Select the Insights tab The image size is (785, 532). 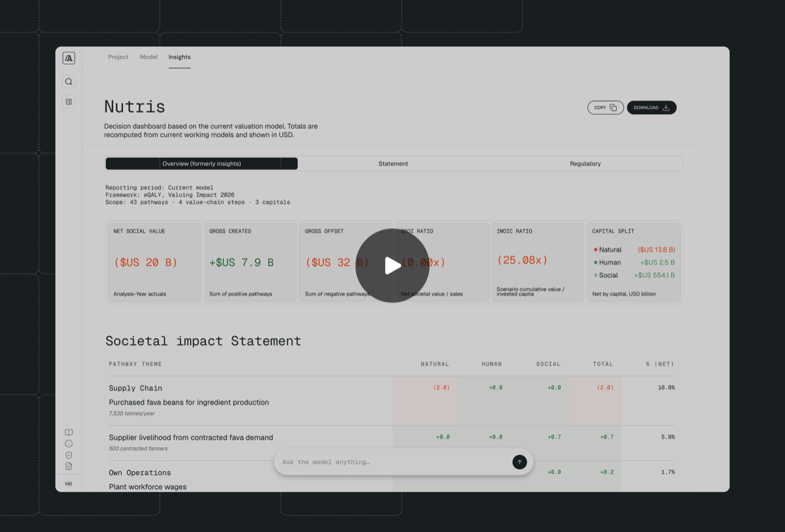coord(179,57)
